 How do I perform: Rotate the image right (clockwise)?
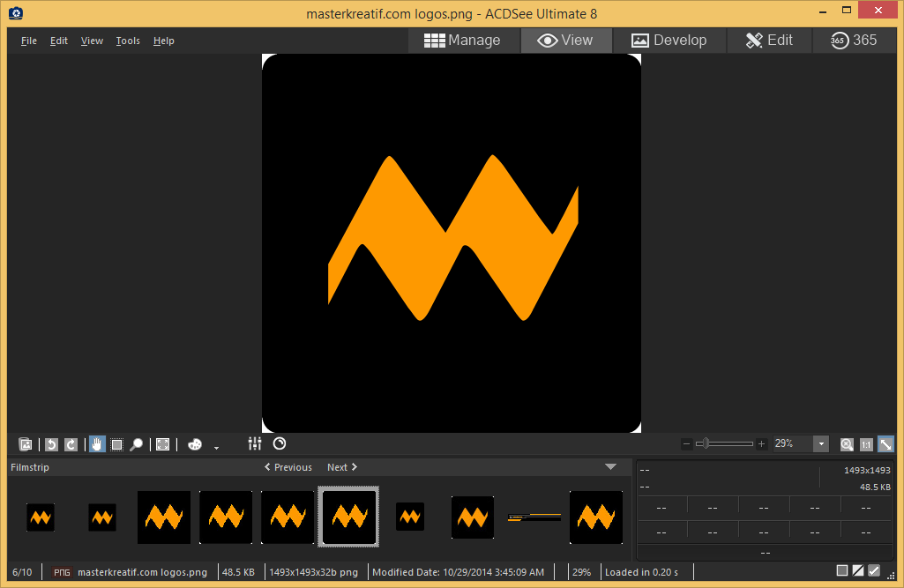[x=71, y=444]
